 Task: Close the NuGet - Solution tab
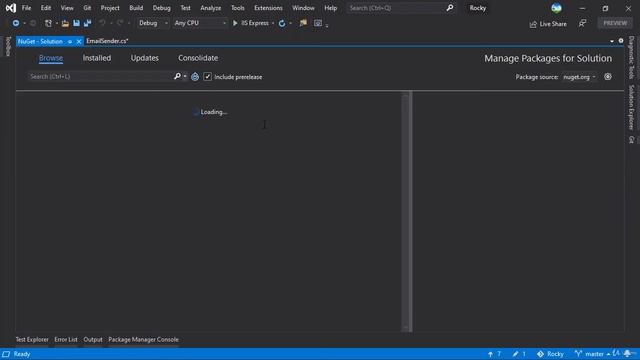click(x=79, y=41)
